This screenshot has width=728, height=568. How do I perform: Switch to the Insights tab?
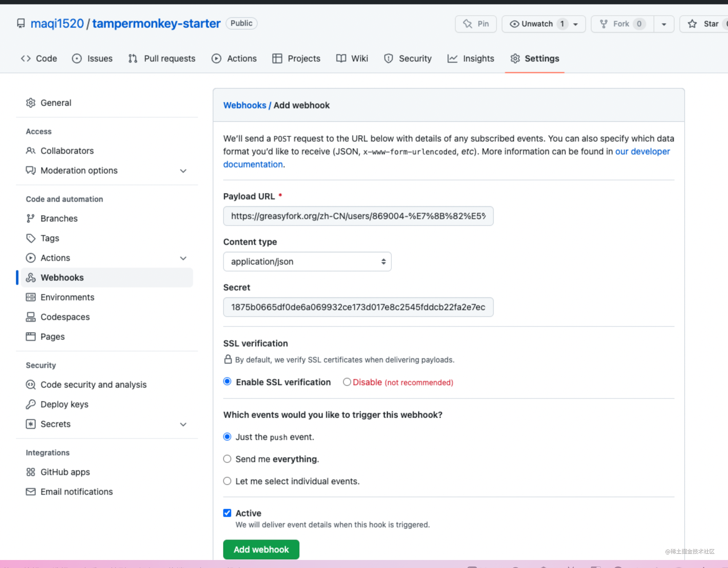[x=471, y=59]
